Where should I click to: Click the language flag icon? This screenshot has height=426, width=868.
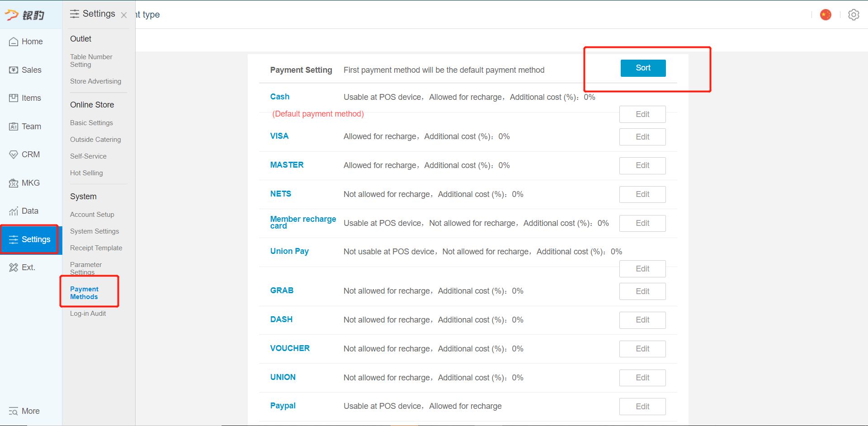point(826,14)
